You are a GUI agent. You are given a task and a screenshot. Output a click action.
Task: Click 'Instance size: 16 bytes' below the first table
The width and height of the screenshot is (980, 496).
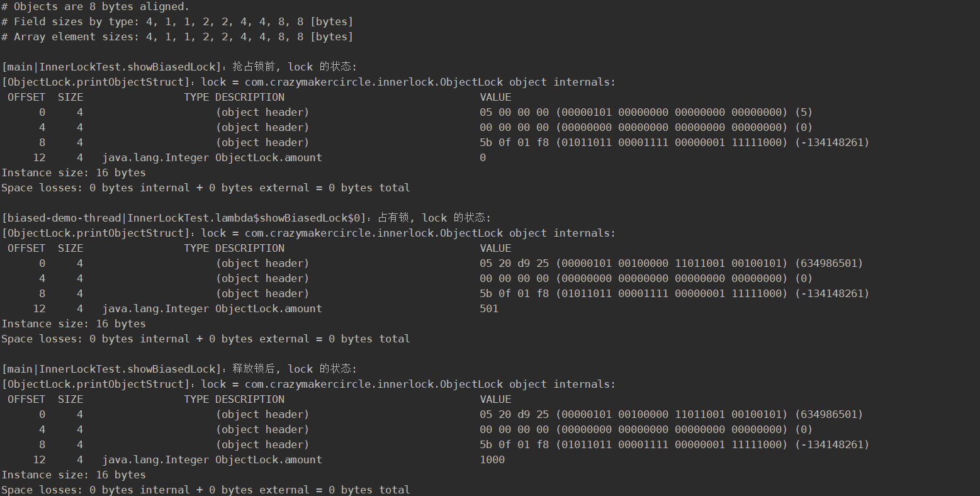pyautogui.click(x=74, y=172)
